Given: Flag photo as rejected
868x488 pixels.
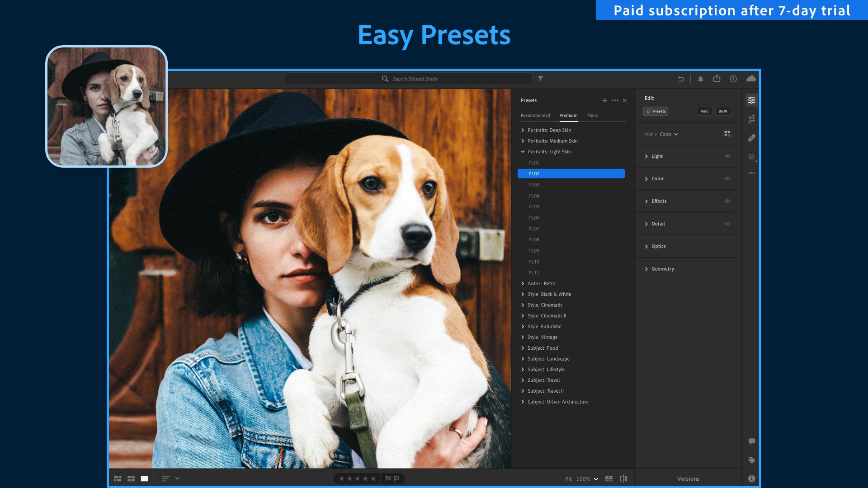Looking at the screenshot, I should (396, 479).
